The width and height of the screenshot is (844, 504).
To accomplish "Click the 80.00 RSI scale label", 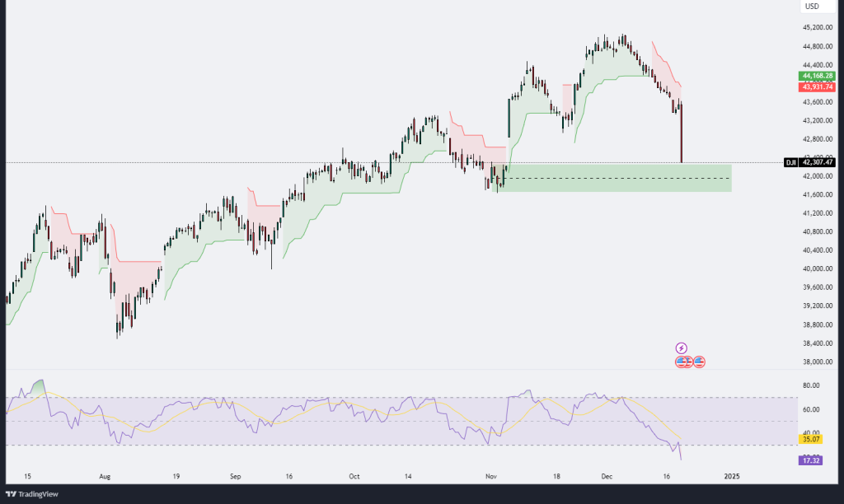I will point(811,385).
